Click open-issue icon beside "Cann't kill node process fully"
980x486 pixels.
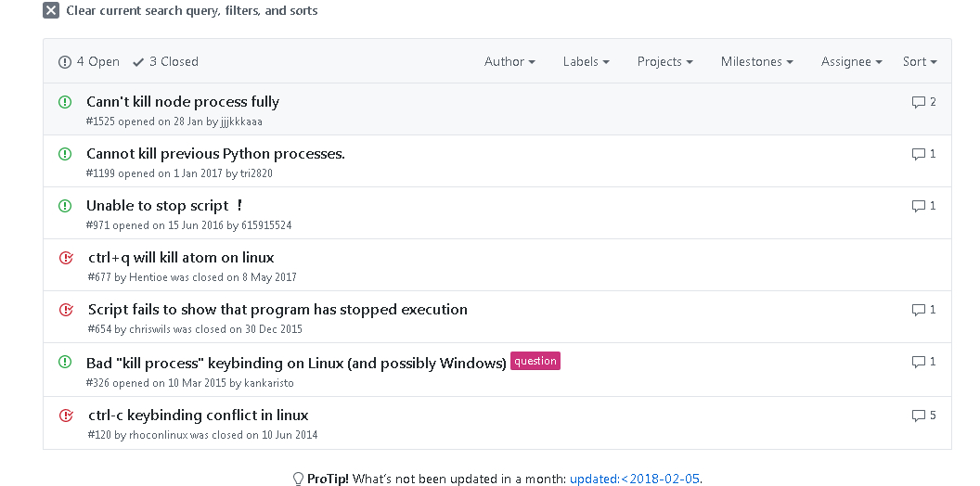65,102
